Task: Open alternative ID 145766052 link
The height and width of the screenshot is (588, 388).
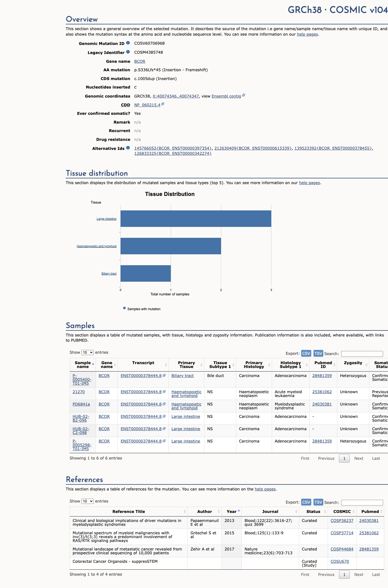Action: click(173, 148)
